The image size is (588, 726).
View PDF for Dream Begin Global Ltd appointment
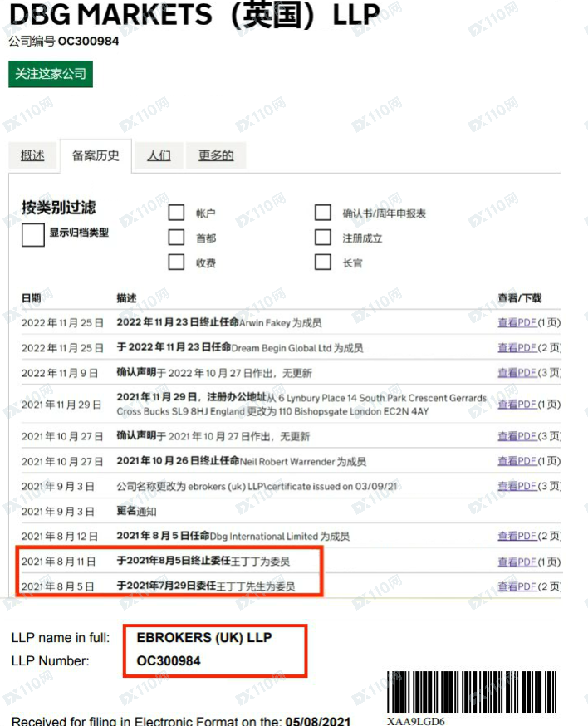(517, 348)
